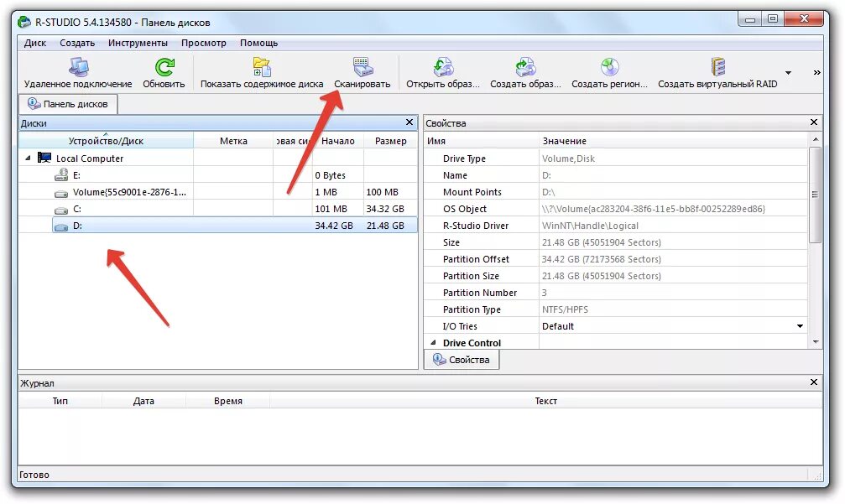
Task: Select the C: drive row
Action: [x=217, y=209]
